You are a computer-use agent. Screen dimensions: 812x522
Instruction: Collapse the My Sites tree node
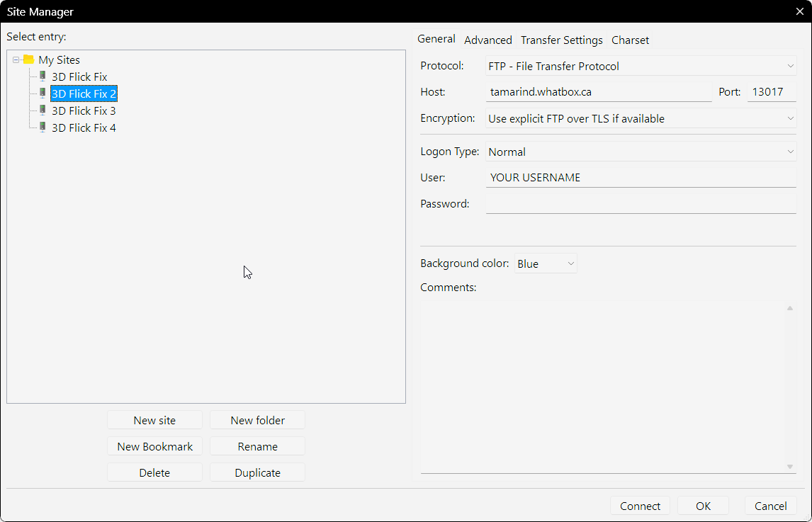[16, 60]
